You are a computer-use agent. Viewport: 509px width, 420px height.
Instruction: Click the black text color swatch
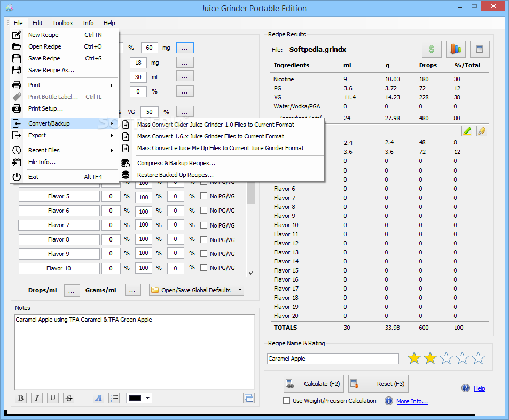(135, 398)
